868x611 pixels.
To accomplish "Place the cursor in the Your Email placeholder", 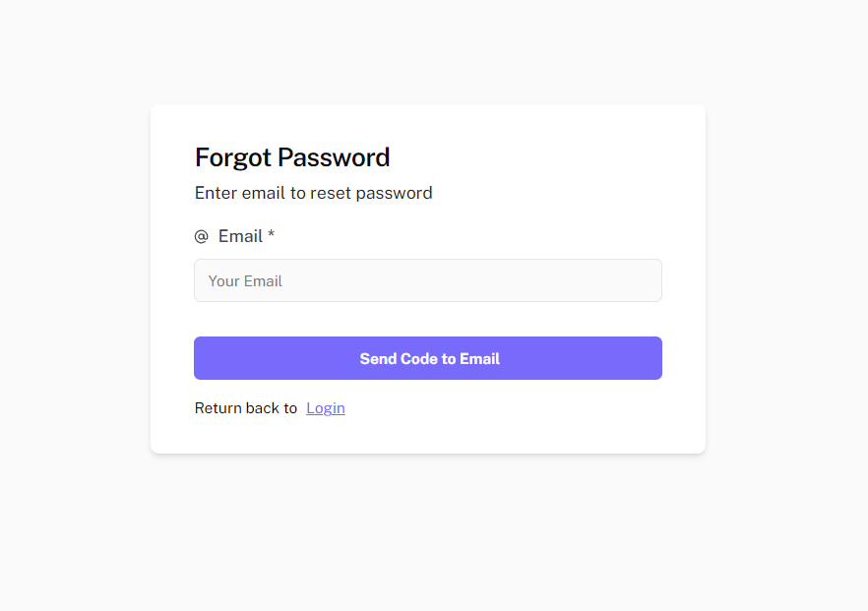I will [x=246, y=281].
